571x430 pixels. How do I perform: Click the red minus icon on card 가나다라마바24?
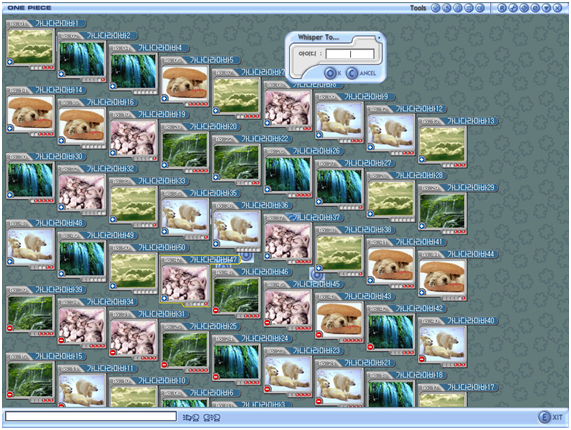point(216,377)
